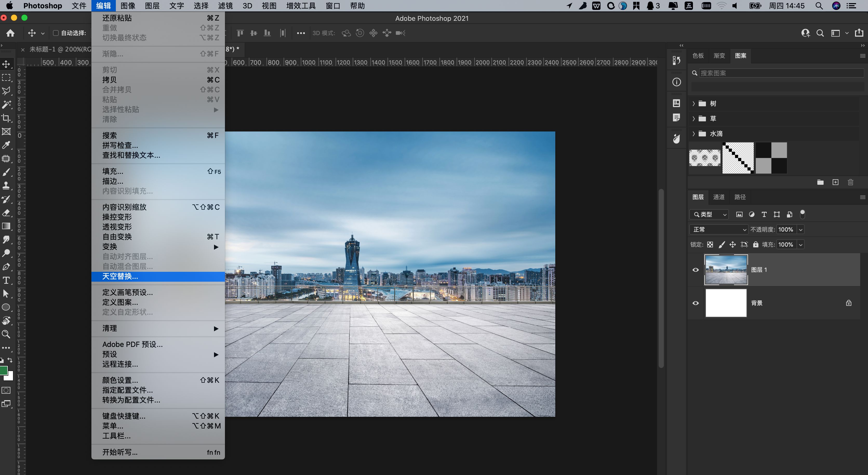868x475 pixels.
Task: Open 变换 submenu
Action: pos(158,247)
